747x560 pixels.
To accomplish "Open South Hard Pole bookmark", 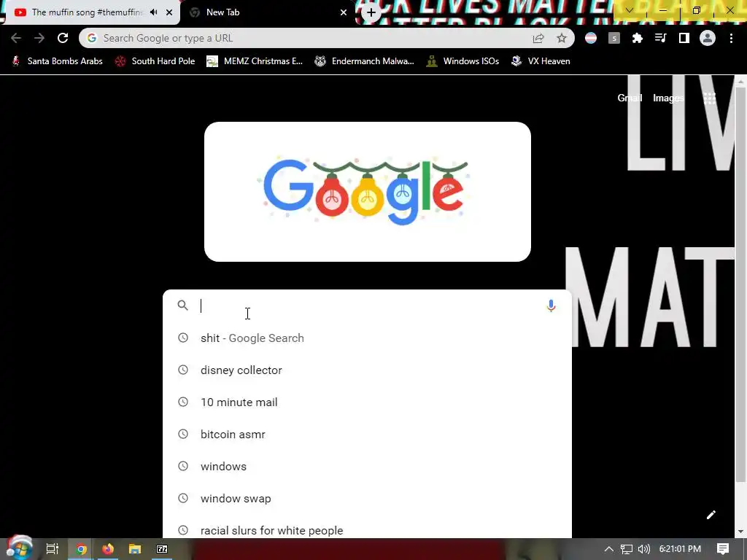I will [x=155, y=61].
